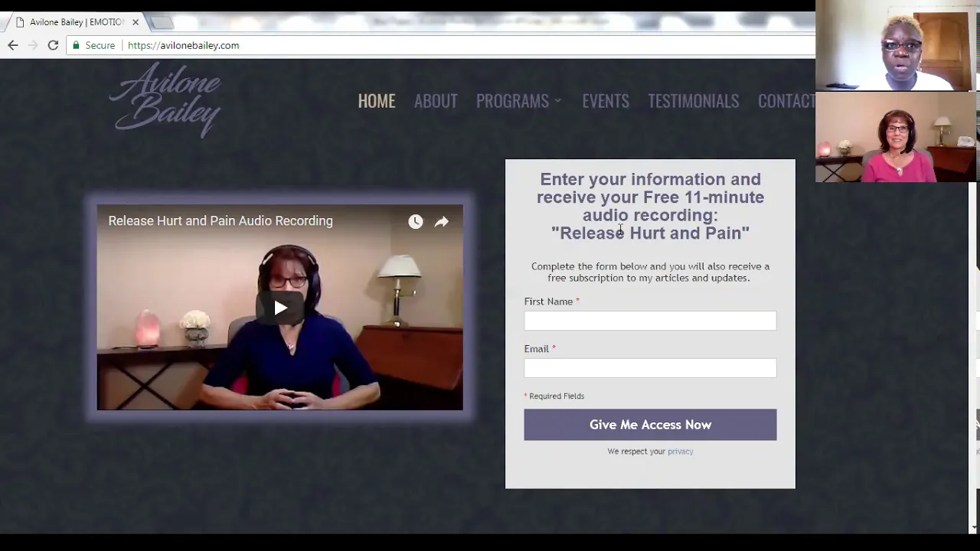
Task: Click the Avilone Bailey logo
Action: pos(165,100)
